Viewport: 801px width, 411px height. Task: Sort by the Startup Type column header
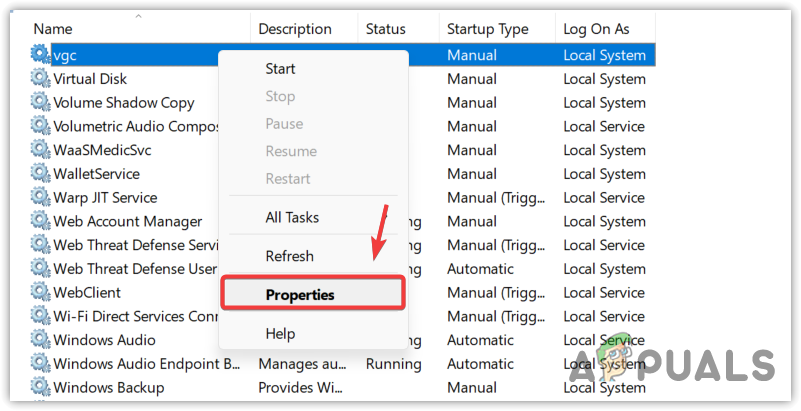[x=487, y=29]
